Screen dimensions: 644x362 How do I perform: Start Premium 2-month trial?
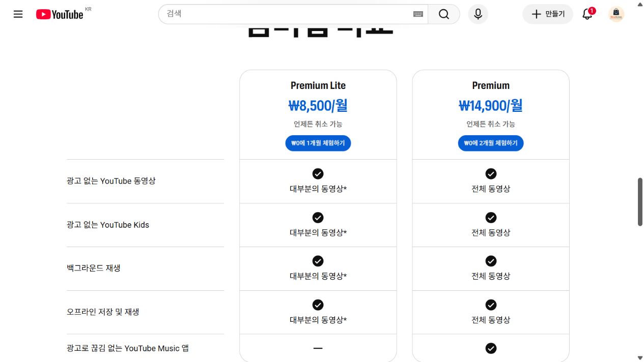coord(491,143)
